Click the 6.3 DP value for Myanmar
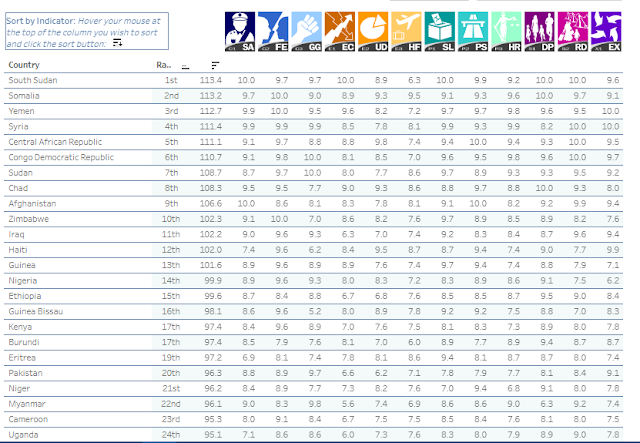 point(547,404)
